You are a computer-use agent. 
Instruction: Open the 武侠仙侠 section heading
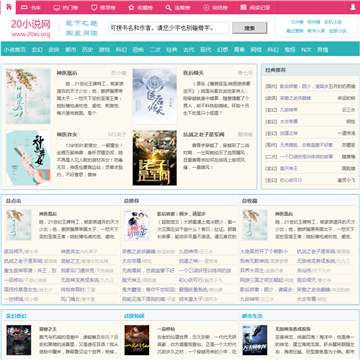point(134,316)
